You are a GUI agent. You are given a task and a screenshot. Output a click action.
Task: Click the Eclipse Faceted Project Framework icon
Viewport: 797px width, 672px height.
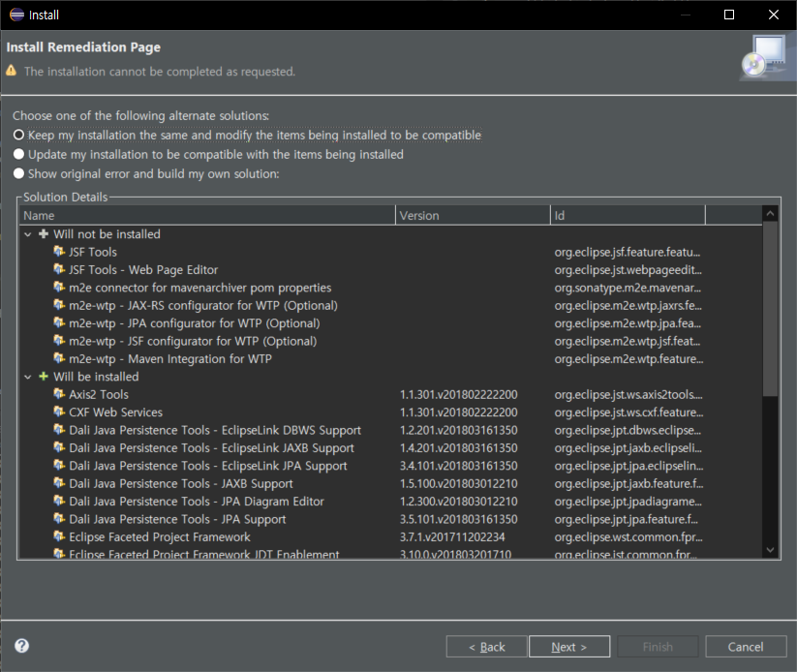click(x=59, y=536)
